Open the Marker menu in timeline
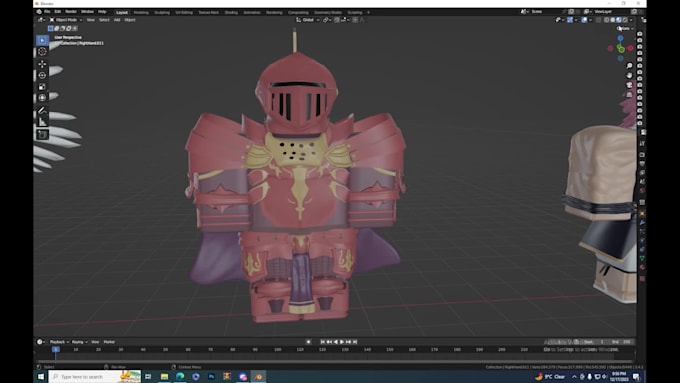The height and width of the screenshot is (383, 680). 109,342
